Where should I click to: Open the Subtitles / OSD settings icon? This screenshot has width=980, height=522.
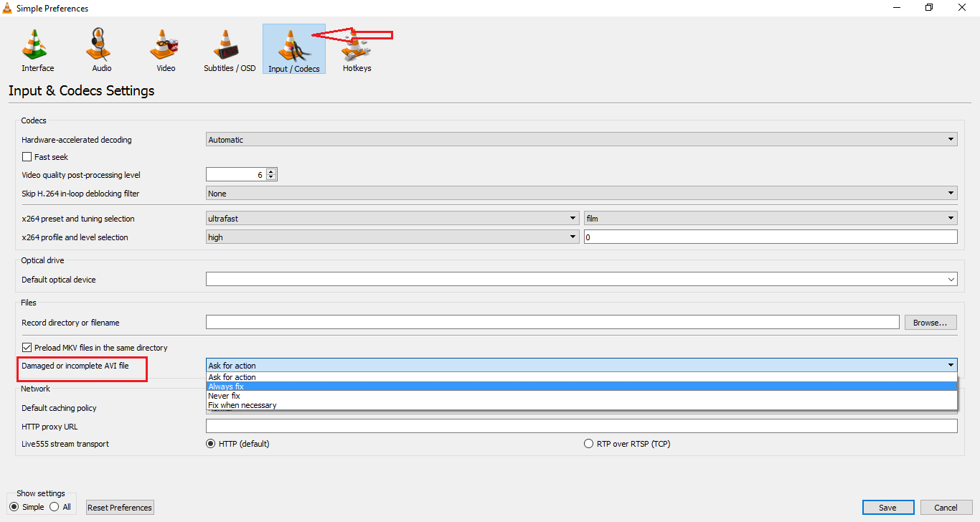(x=228, y=48)
